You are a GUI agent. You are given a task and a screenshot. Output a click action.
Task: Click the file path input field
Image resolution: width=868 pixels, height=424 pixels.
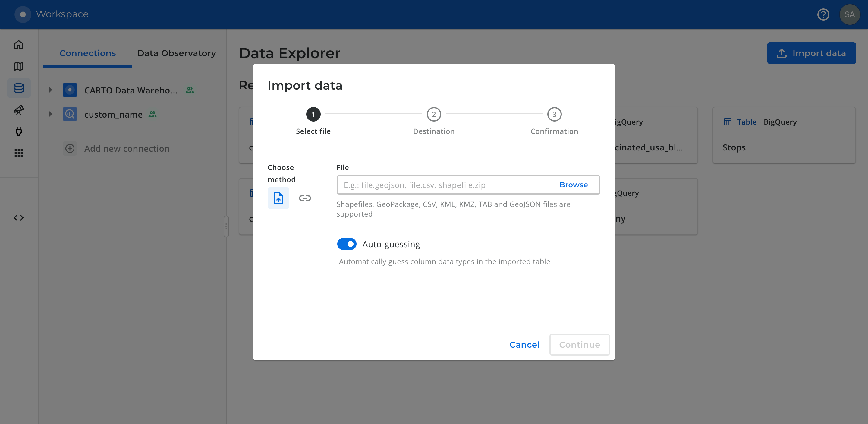445,185
